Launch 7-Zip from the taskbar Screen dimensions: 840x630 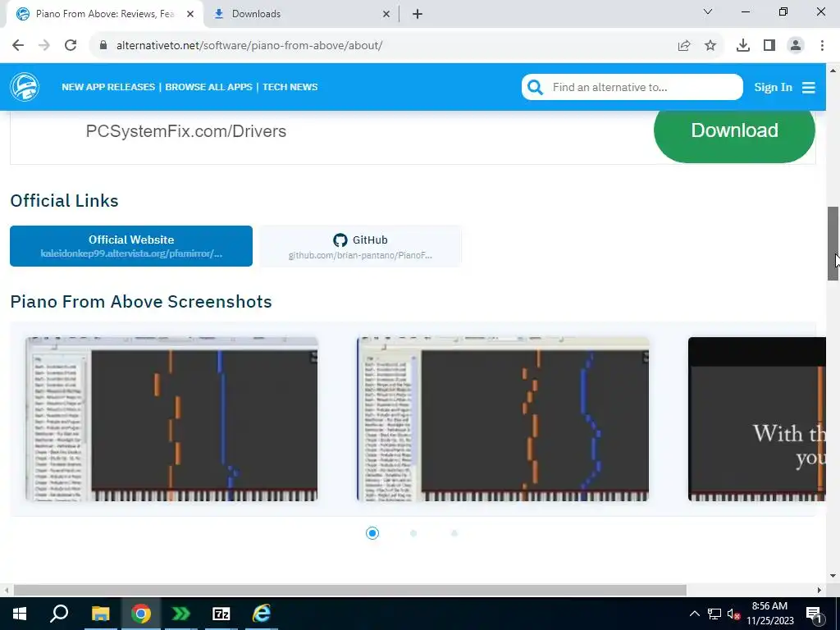(221, 614)
